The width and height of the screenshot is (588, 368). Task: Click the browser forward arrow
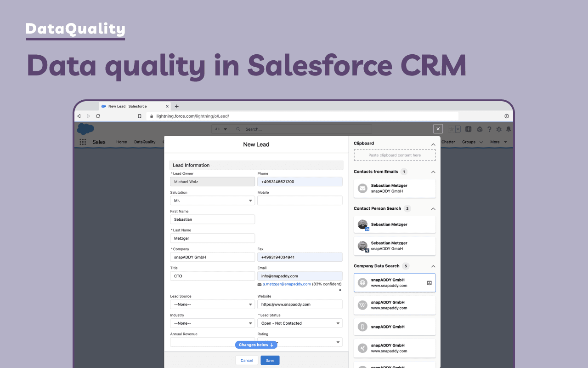tap(89, 116)
